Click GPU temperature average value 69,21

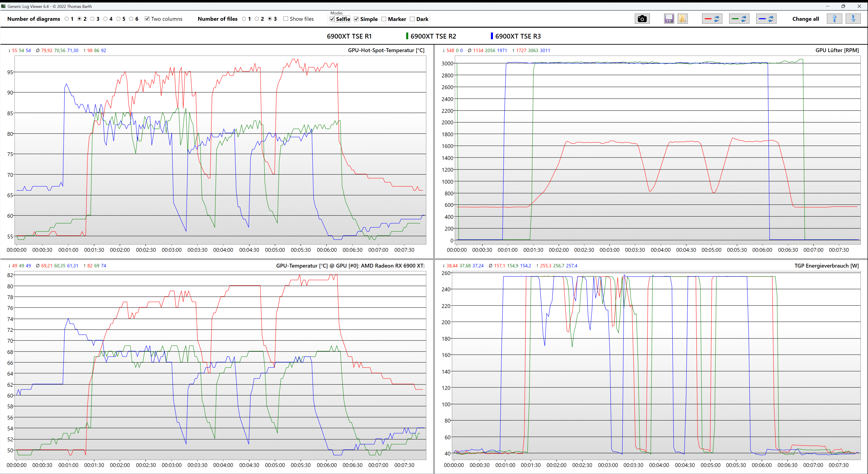coord(47,266)
